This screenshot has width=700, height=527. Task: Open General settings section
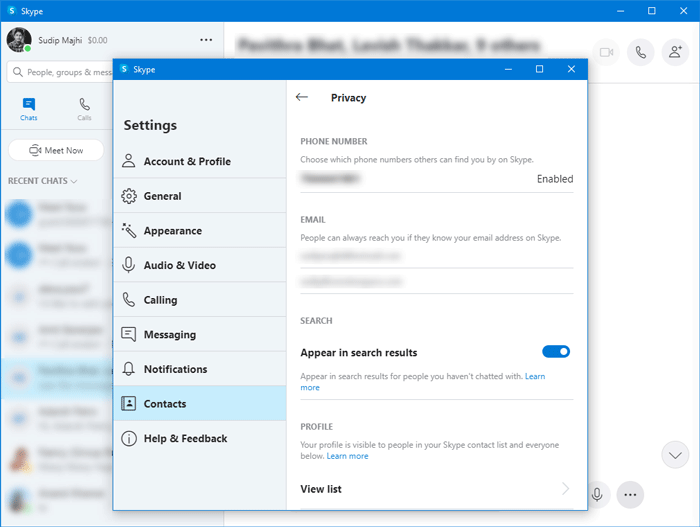[x=200, y=196]
